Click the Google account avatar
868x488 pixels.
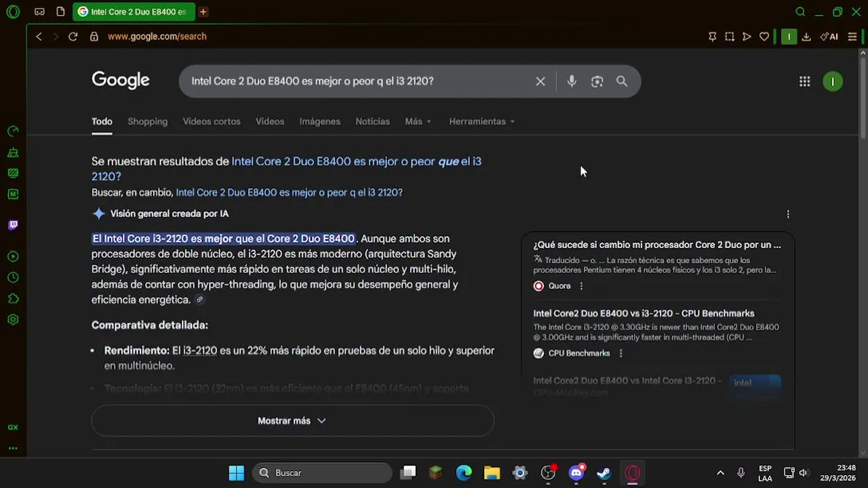[x=833, y=81]
